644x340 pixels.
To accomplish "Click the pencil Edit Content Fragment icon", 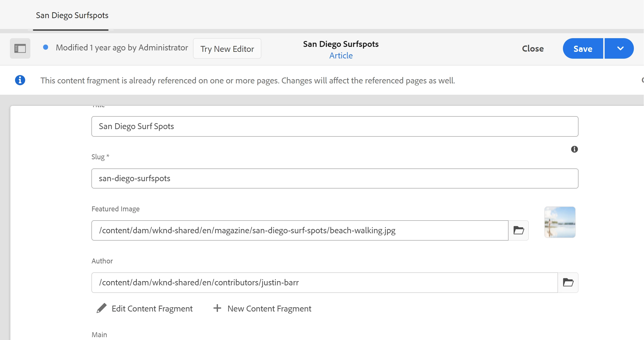I will click(x=102, y=308).
